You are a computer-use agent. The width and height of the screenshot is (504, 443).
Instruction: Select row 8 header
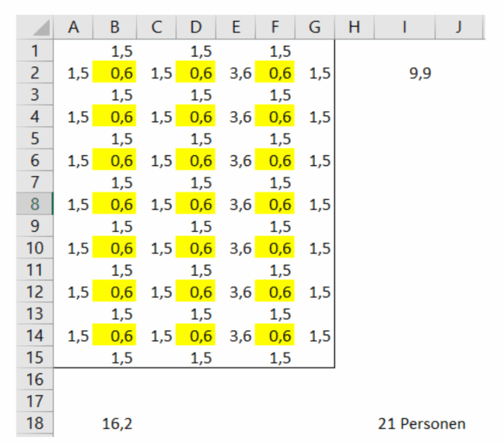35,205
